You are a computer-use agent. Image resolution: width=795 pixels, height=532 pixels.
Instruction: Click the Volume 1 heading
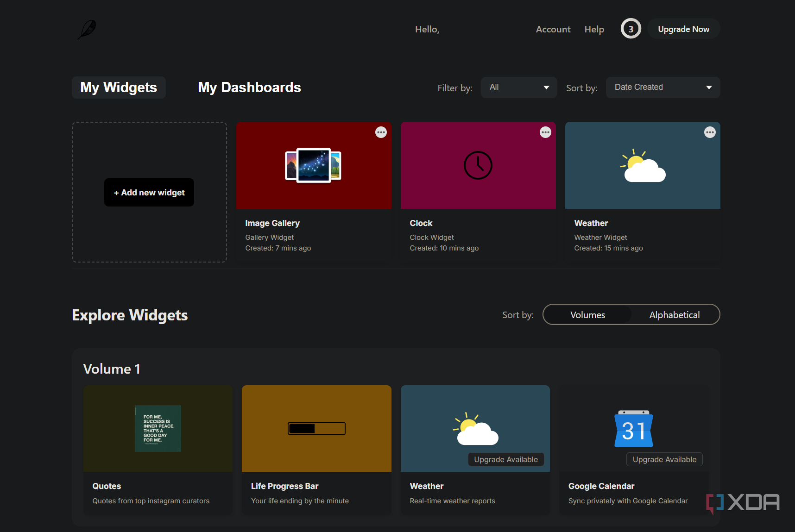coord(112,369)
